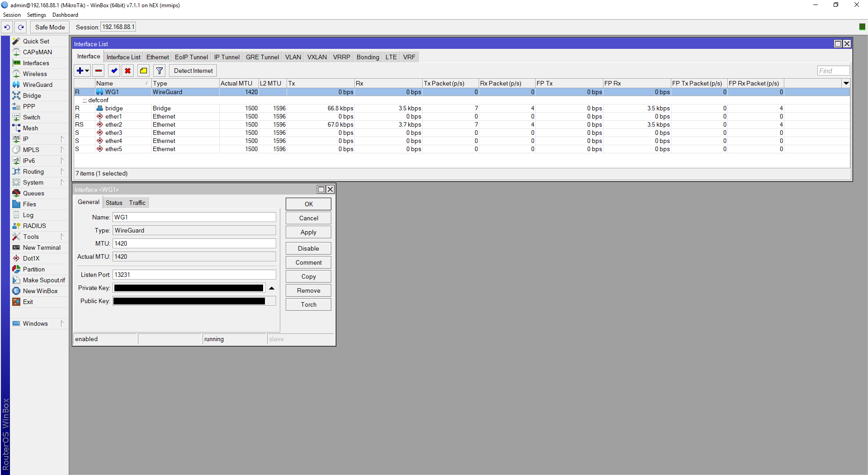Open the RADIUS menu

34,226
